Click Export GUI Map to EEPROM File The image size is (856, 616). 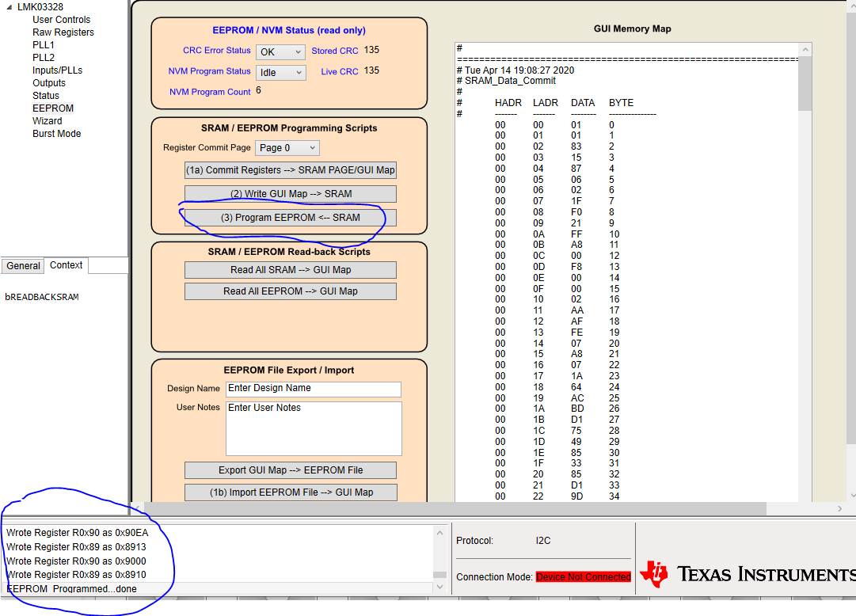(x=291, y=470)
